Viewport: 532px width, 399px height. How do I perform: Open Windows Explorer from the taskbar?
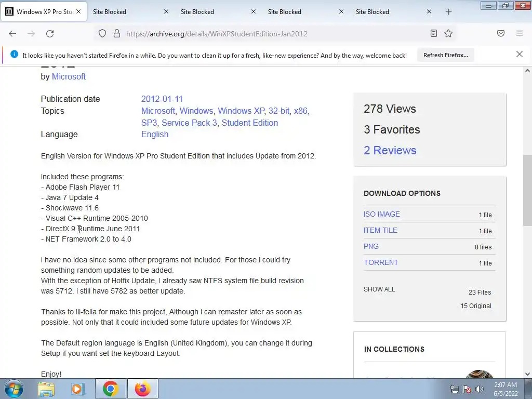(46, 389)
